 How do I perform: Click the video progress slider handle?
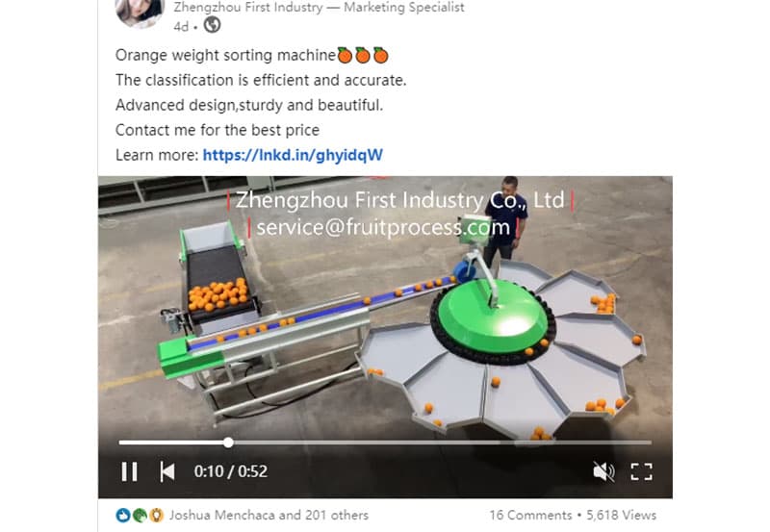[228, 443]
